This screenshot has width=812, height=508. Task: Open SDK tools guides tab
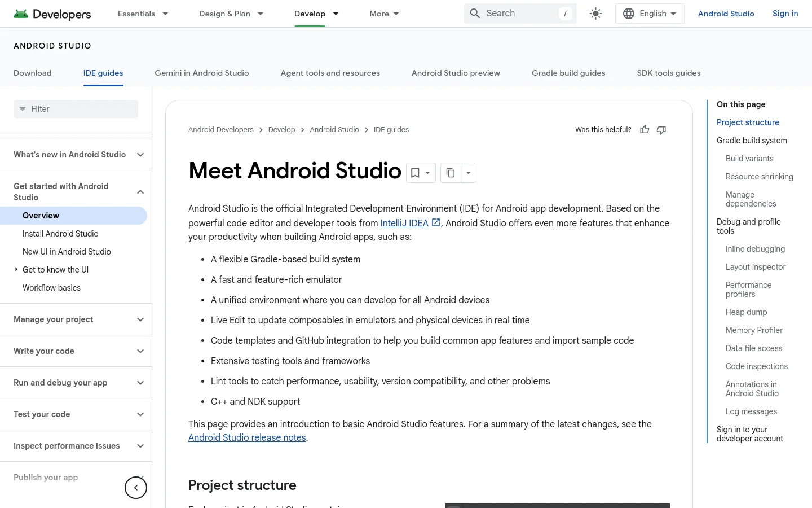pyautogui.click(x=669, y=73)
